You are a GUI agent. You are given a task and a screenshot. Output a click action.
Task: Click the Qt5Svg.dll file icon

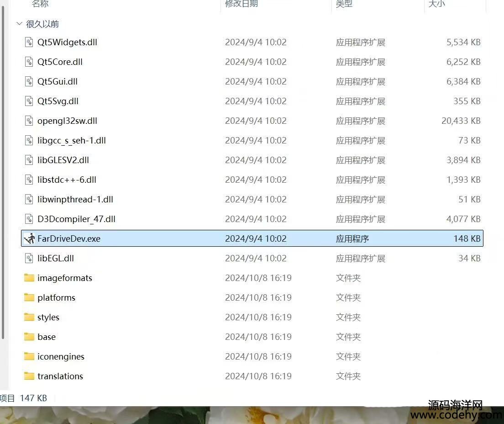29,101
